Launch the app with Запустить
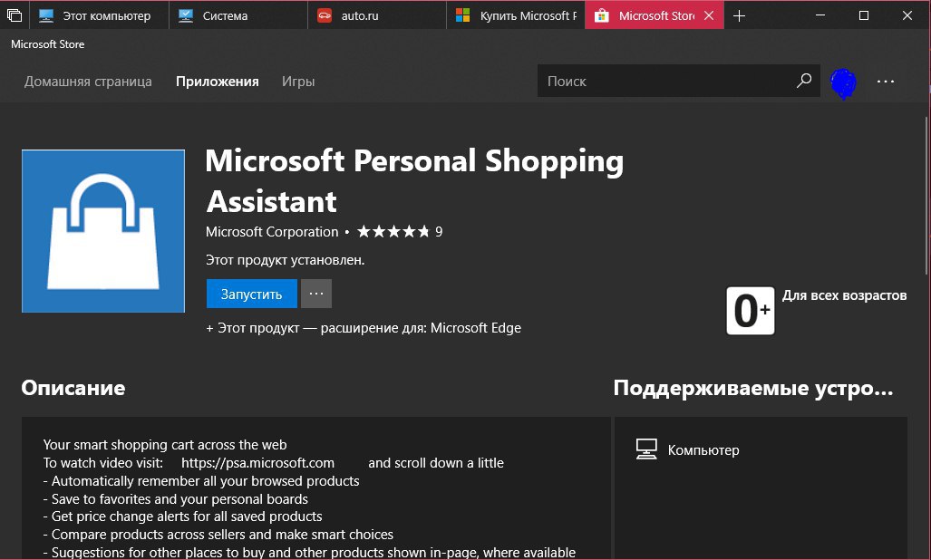Viewport: 931px width, 560px height. tap(252, 294)
